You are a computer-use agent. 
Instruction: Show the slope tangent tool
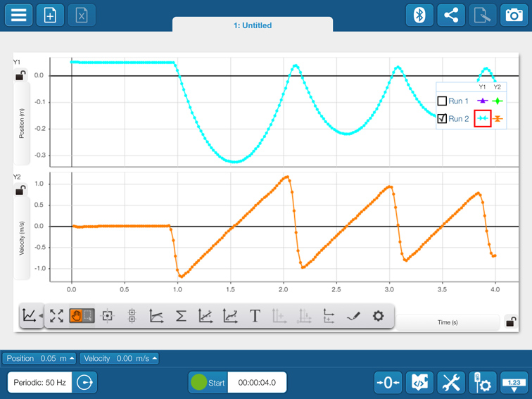[x=156, y=316]
